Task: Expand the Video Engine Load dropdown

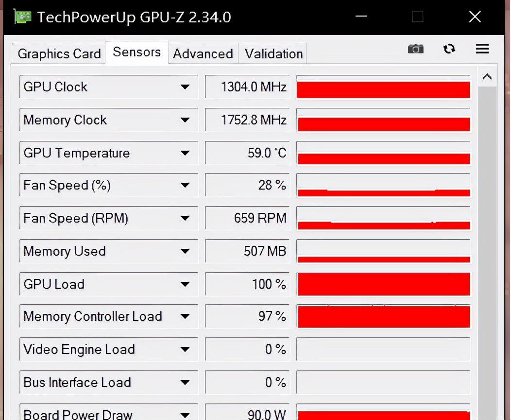Action: click(x=185, y=350)
